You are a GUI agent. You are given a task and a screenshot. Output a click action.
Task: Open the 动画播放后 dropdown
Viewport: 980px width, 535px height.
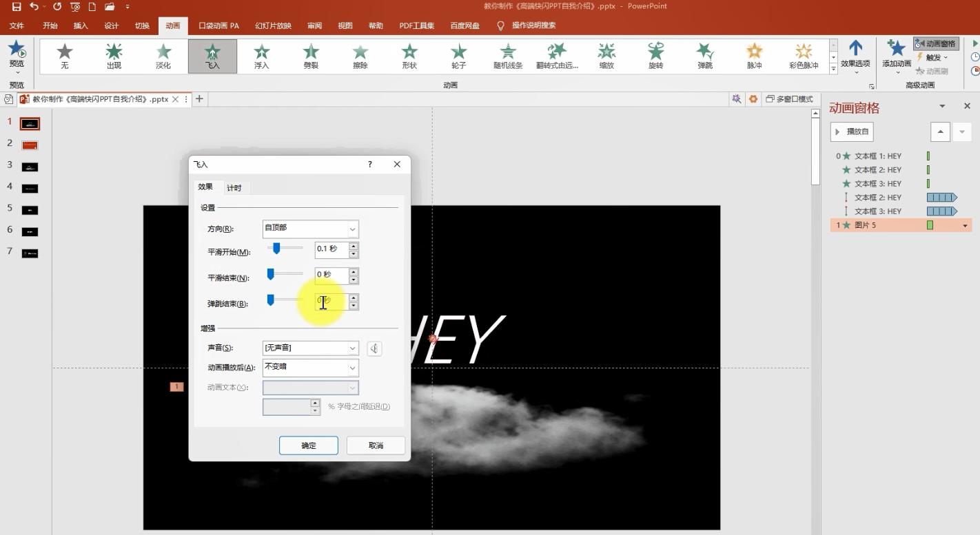352,368
